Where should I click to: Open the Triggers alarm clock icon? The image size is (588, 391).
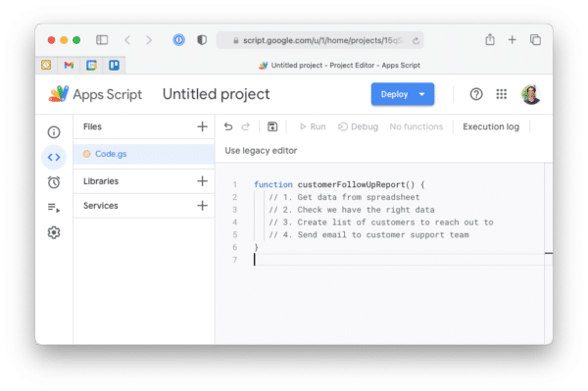[54, 182]
